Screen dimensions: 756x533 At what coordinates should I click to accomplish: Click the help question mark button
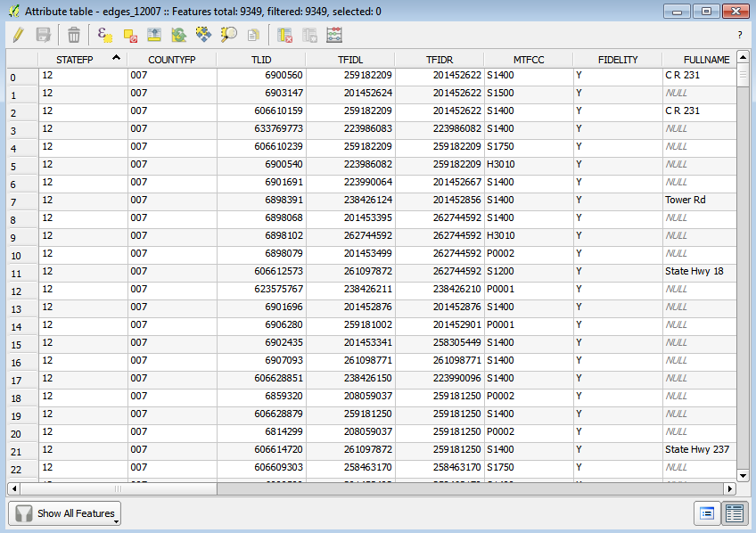coord(739,35)
